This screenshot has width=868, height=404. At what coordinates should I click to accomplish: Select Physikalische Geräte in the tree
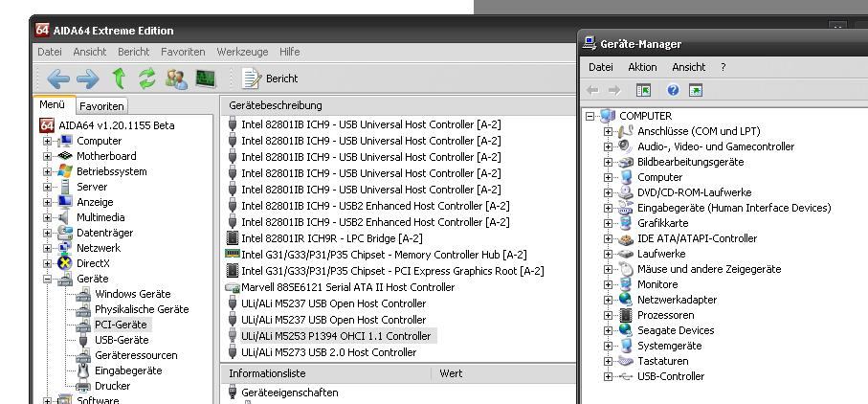(x=142, y=309)
